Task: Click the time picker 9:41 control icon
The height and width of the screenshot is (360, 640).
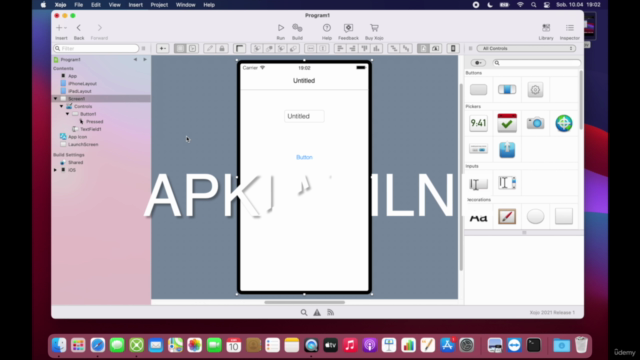Action: coord(478,123)
